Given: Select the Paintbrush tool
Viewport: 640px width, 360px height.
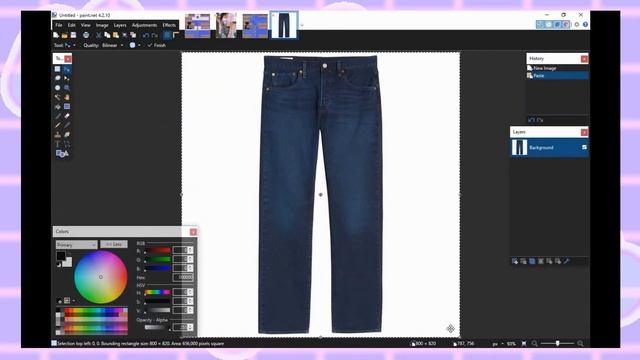Looking at the screenshot, I should click(58, 116).
